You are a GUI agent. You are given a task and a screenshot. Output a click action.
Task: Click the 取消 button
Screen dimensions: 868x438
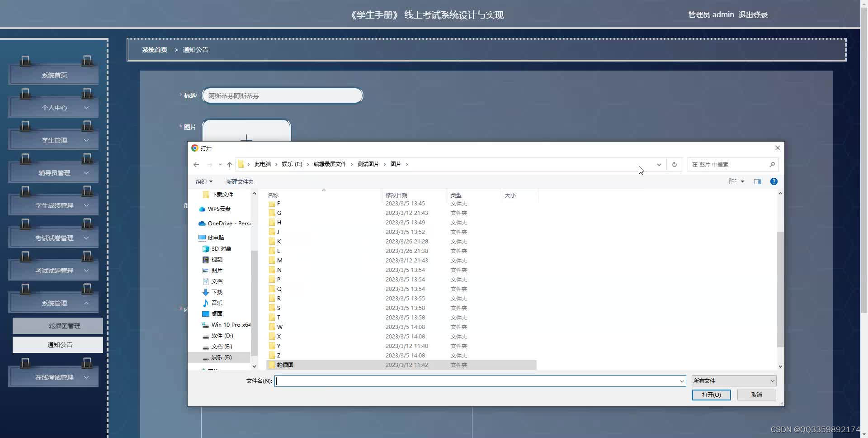(x=756, y=395)
